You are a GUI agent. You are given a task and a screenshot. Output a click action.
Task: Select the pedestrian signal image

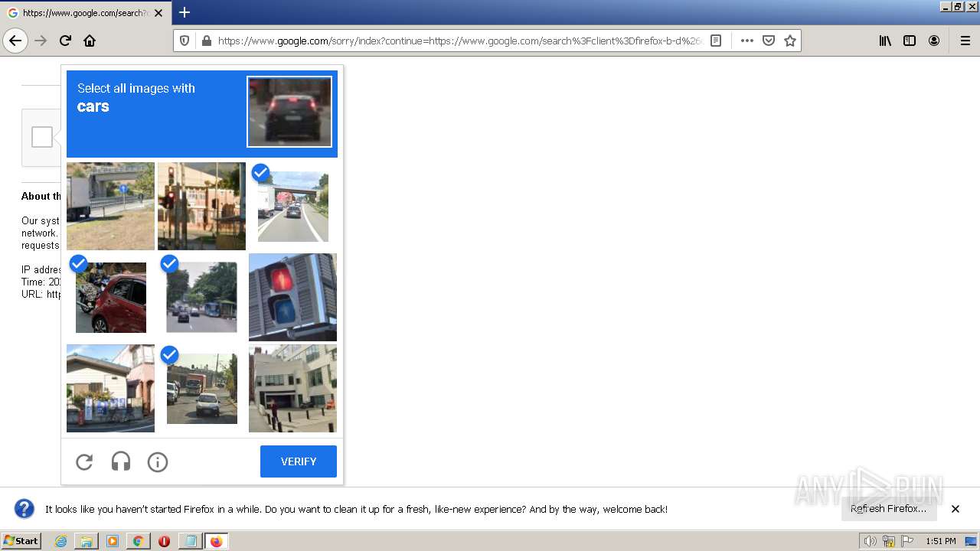[292, 297]
